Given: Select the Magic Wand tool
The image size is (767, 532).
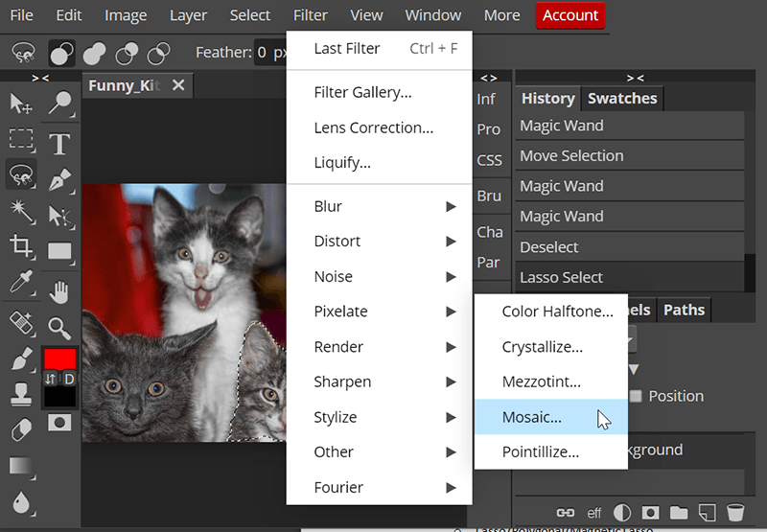Looking at the screenshot, I should click(20, 210).
